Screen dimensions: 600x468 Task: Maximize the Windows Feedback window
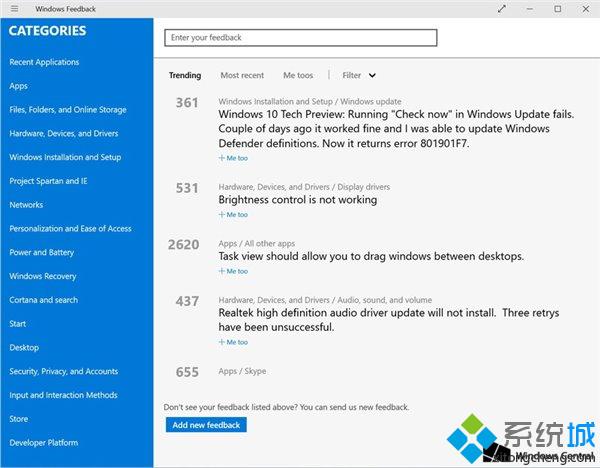point(558,9)
